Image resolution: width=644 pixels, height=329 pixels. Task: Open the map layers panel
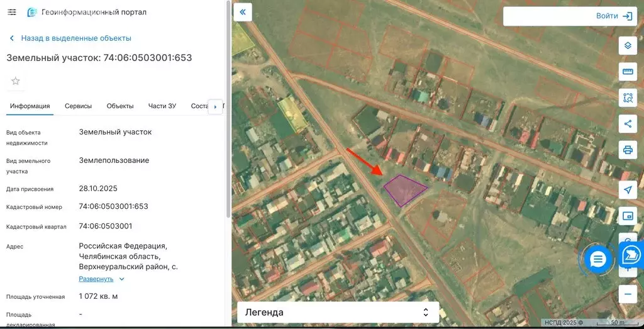(627, 46)
